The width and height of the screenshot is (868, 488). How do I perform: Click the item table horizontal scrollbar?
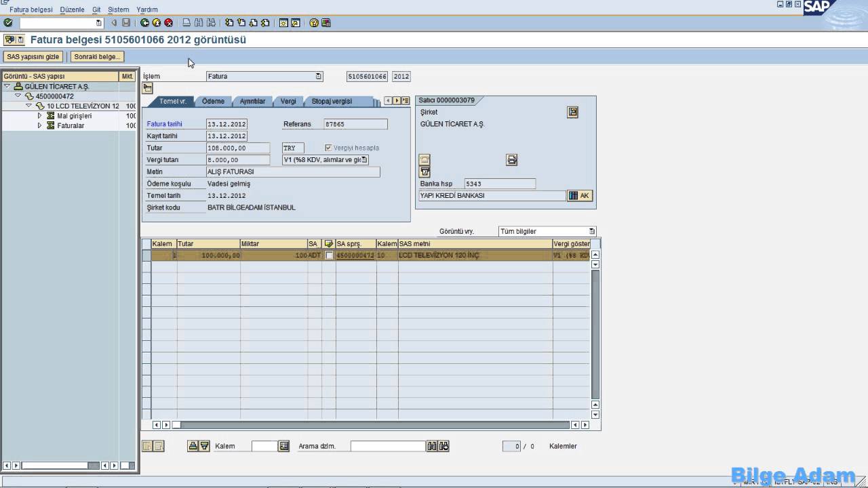370,425
